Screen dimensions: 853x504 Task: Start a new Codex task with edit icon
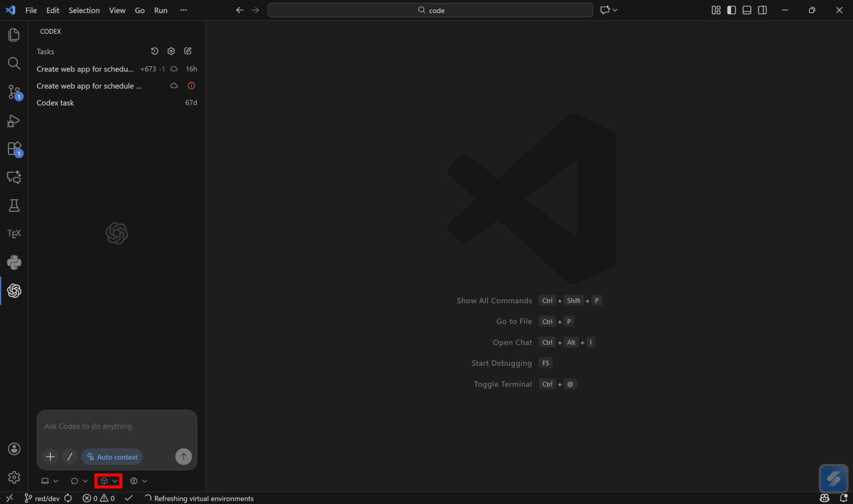(188, 51)
